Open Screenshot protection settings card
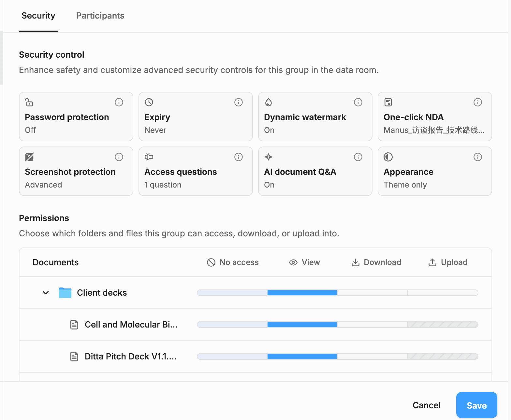Viewport: 511px width, 420px height. coord(76,171)
